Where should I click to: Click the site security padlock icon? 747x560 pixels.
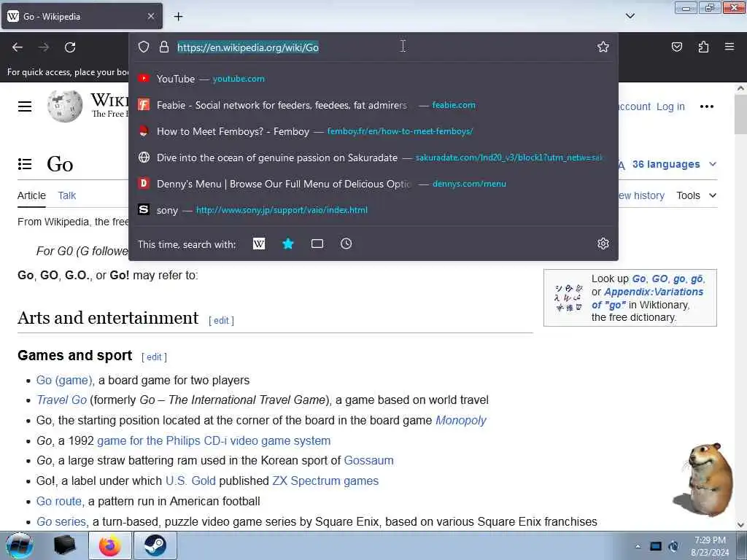point(164,47)
